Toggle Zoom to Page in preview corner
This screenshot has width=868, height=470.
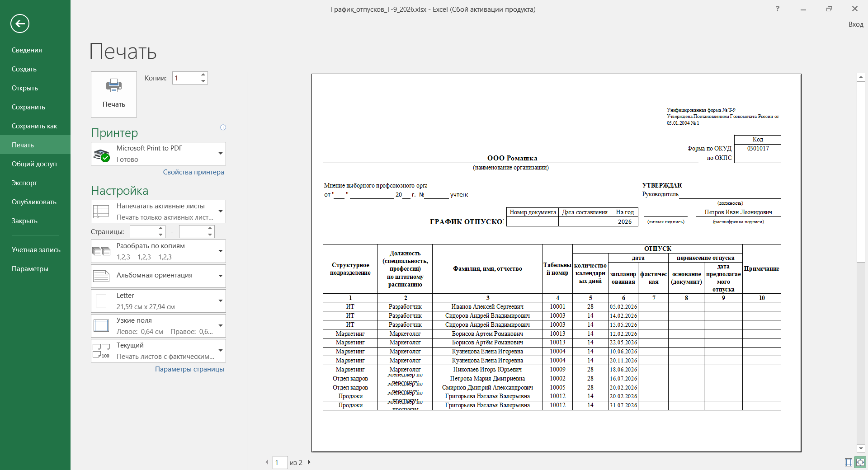click(x=860, y=462)
